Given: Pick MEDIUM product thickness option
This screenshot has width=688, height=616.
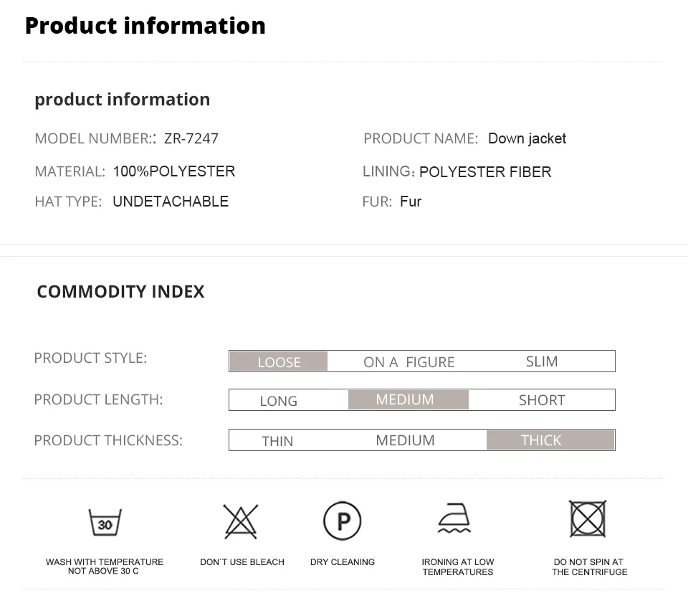Looking at the screenshot, I should tap(405, 440).
